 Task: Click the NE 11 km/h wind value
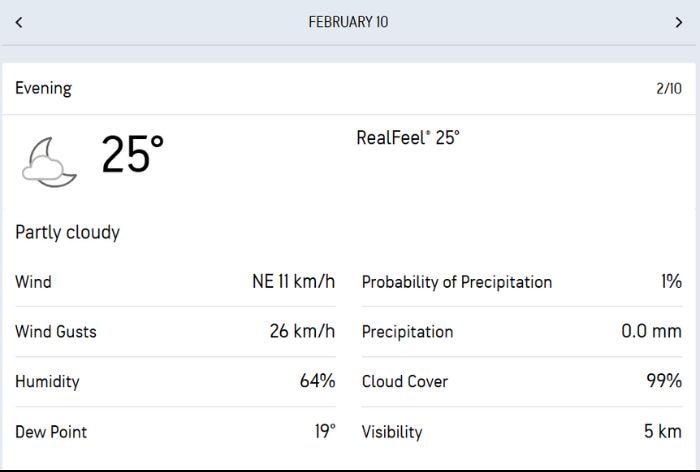click(x=293, y=282)
